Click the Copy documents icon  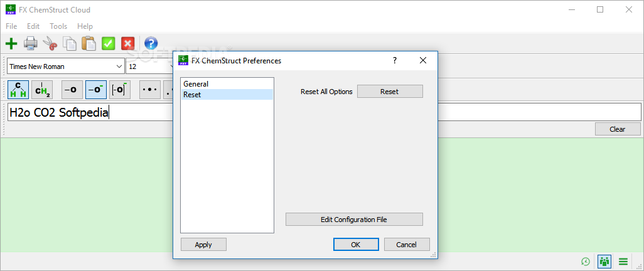click(x=70, y=43)
